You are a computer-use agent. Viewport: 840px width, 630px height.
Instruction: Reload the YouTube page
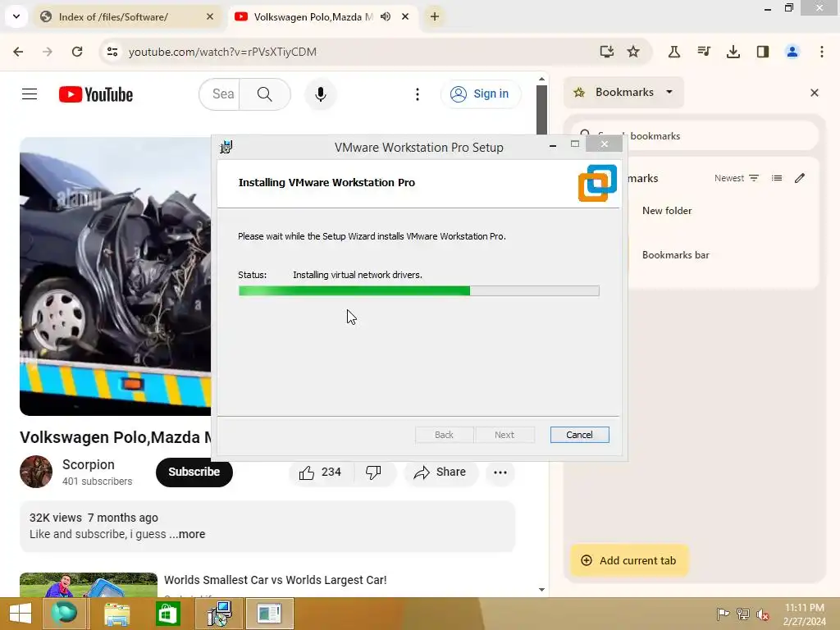click(x=77, y=52)
